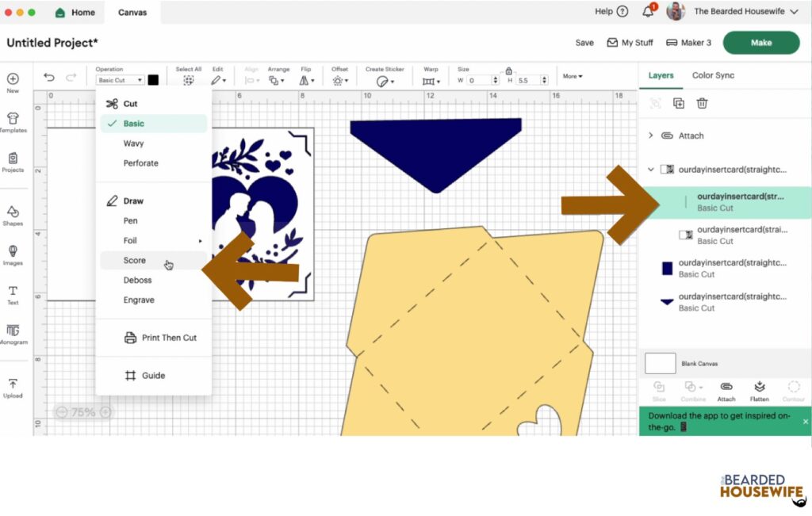Click the undo arrow

(49, 78)
